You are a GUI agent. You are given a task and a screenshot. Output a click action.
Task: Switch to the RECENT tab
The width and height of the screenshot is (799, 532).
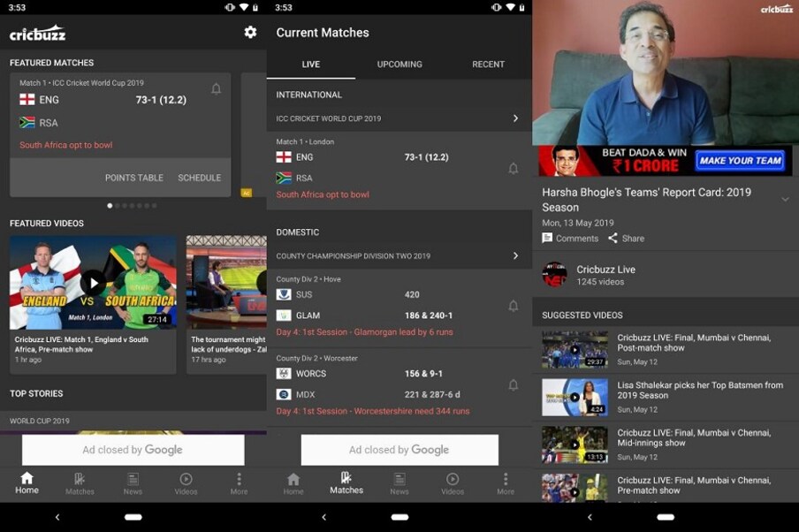coord(488,65)
